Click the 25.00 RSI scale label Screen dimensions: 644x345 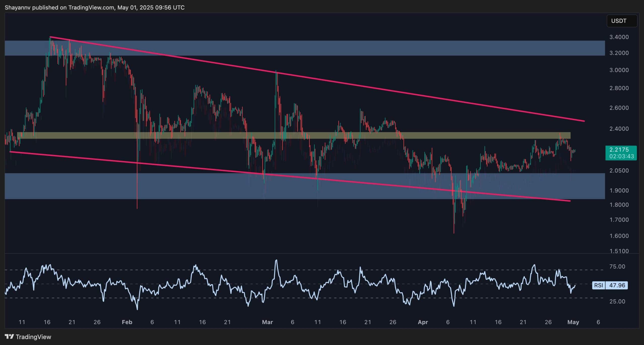pyautogui.click(x=617, y=301)
